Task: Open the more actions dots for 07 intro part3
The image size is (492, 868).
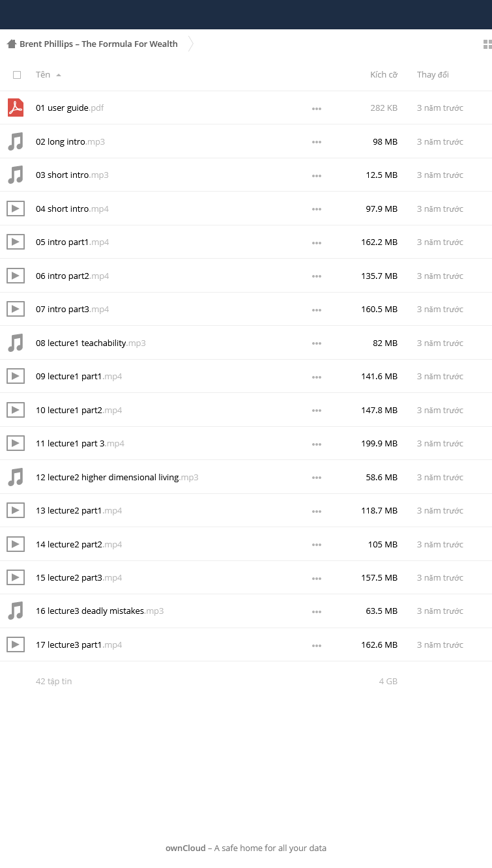Action: tap(317, 310)
